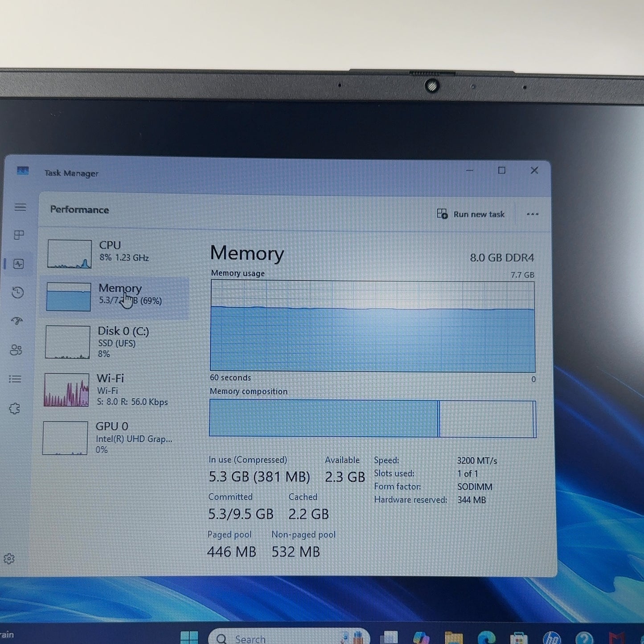Click the 8.0 GB DDR4 label
Image resolution: width=644 pixels, height=644 pixels.
[x=502, y=258]
